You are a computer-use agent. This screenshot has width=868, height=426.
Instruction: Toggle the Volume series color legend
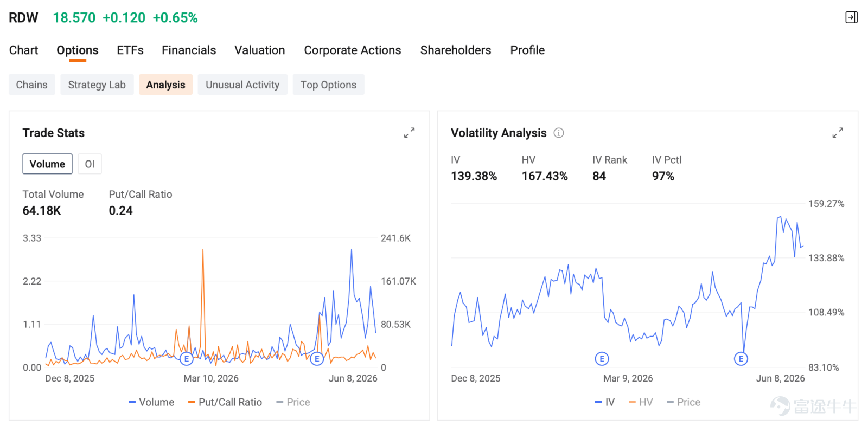pos(151,402)
